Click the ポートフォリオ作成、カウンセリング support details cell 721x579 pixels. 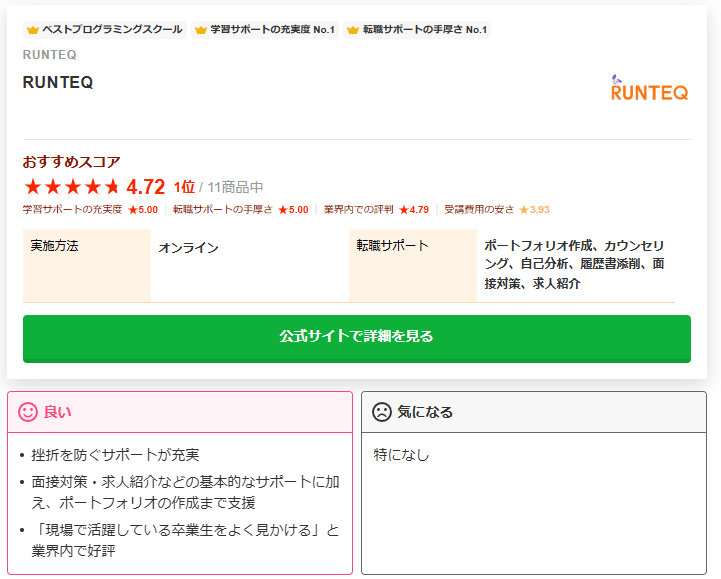[x=574, y=264]
